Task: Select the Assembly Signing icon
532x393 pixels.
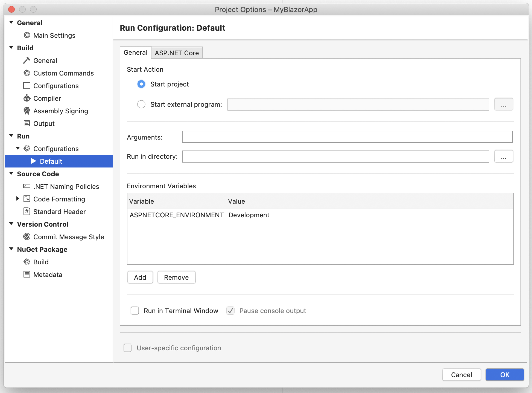Action: click(x=27, y=111)
